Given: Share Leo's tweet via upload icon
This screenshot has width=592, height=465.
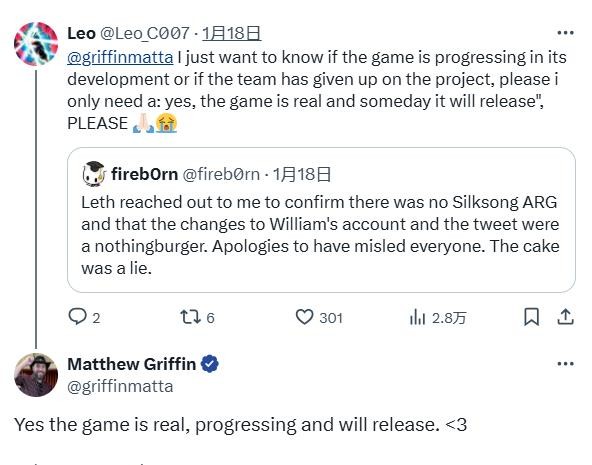Looking at the screenshot, I should coord(565,317).
